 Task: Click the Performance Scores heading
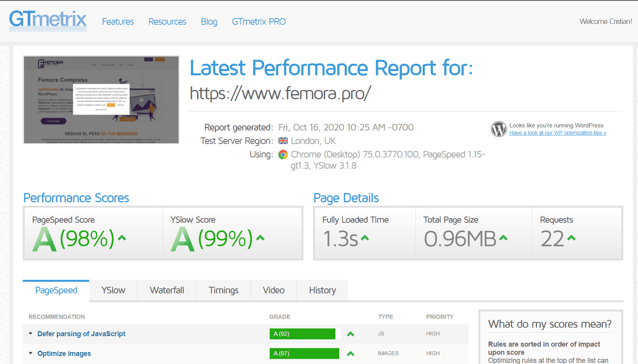tap(76, 198)
